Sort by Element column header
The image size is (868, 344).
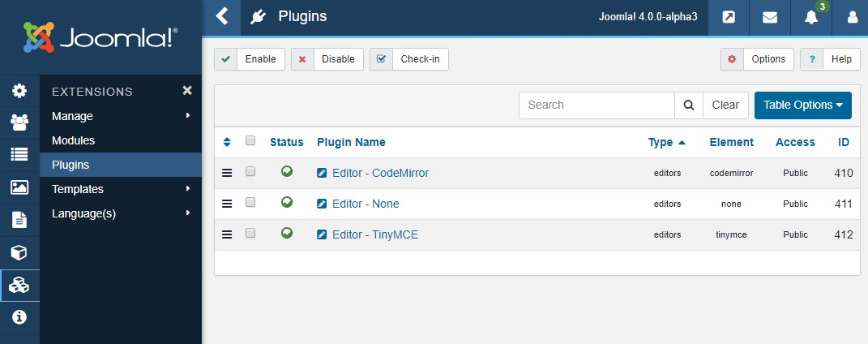pyautogui.click(x=731, y=142)
